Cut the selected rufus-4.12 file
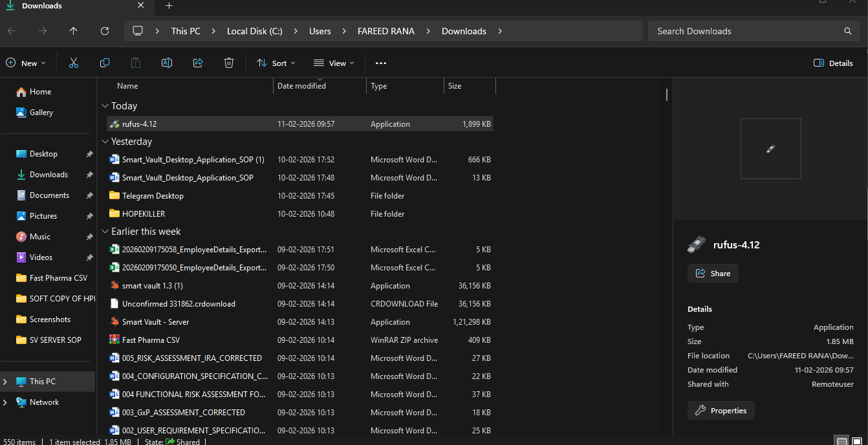The height and width of the screenshot is (445, 868). 74,63
